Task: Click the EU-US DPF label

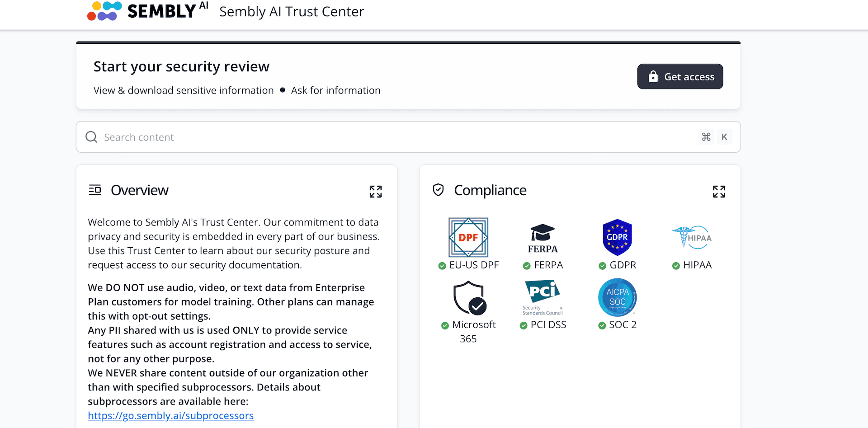Action: (474, 265)
